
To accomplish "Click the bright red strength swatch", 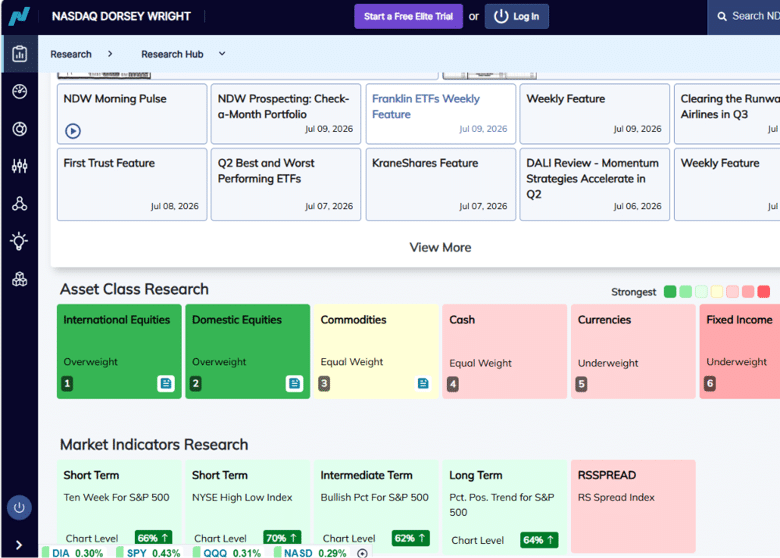I will point(764,291).
